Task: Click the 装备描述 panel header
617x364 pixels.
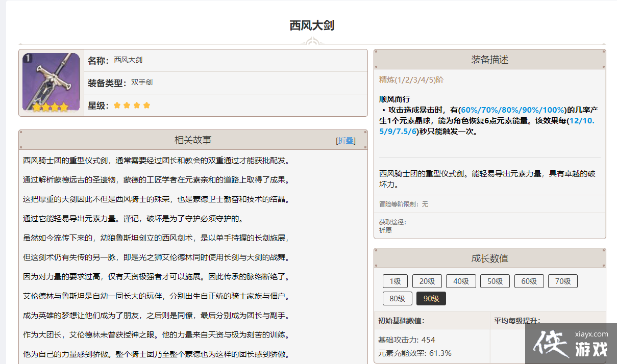Action: pos(489,60)
